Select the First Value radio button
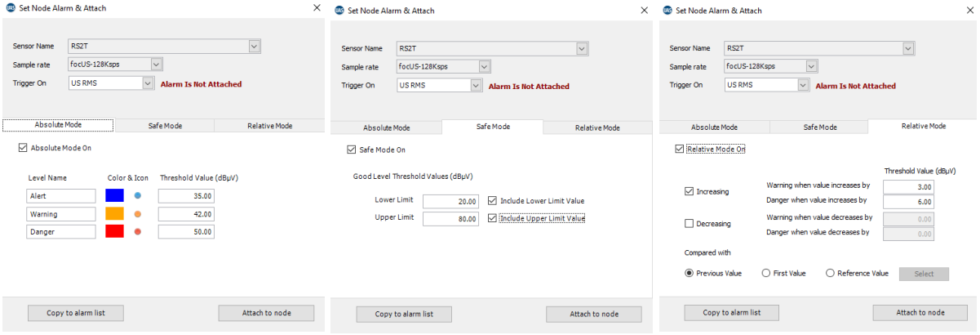The height and width of the screenshot is (335, 980). point(765,273)
